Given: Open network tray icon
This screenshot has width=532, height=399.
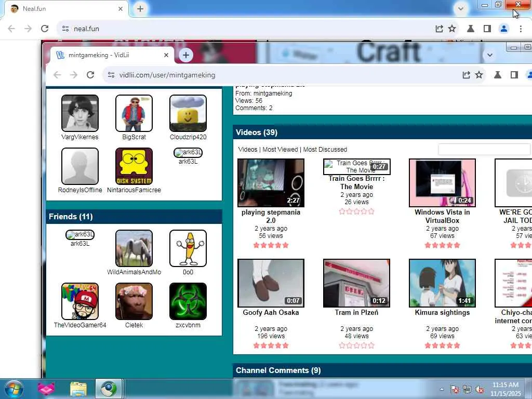Looking at the screenshot, I should (x=467, y=390).
